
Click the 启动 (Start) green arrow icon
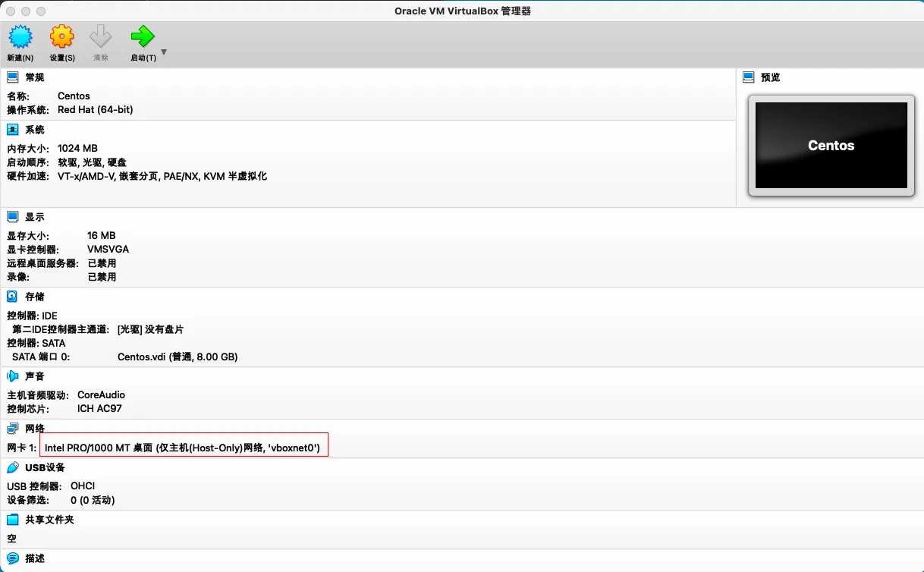point(141,35)
